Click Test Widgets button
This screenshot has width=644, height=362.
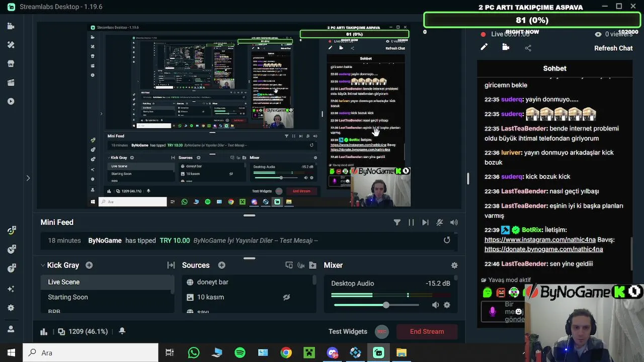click(348, 331)
